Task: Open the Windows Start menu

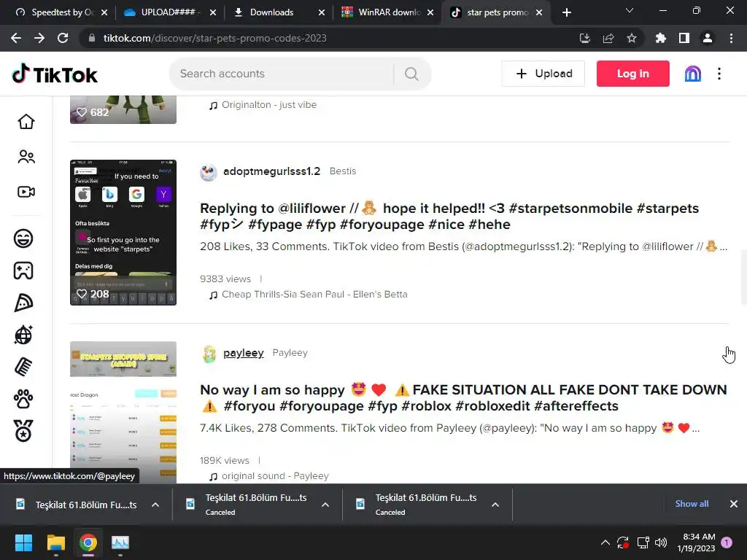Action: click(23, 542)
